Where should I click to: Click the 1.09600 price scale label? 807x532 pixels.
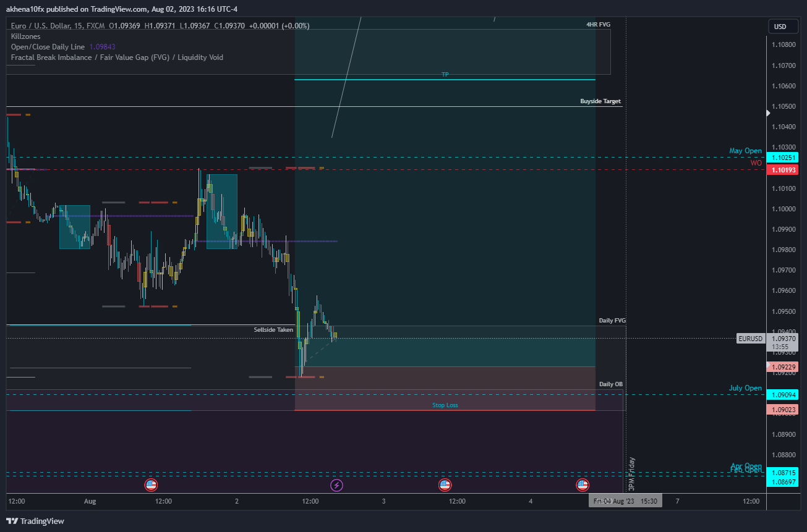pos(782,290)
